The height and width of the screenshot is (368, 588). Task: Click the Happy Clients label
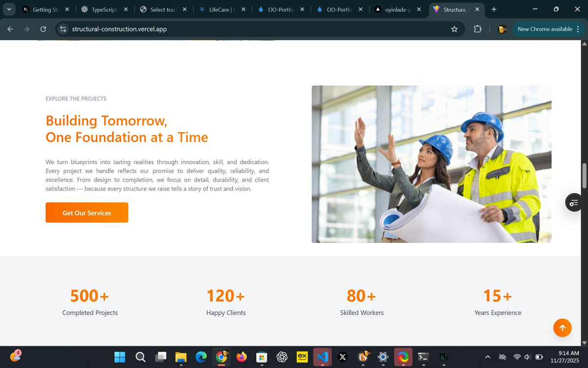pyautogui.click(x=226, y=313)
